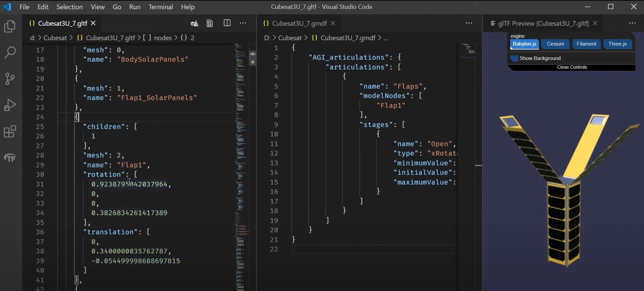This screenshot has width=644, height=291.
Task: Close the glTF Preview tab
Action: [595, 23]
